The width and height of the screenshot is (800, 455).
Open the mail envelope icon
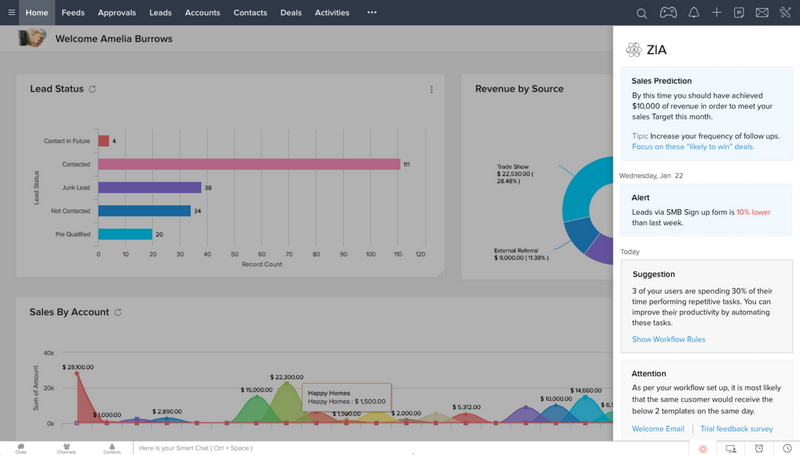(762, 13)
